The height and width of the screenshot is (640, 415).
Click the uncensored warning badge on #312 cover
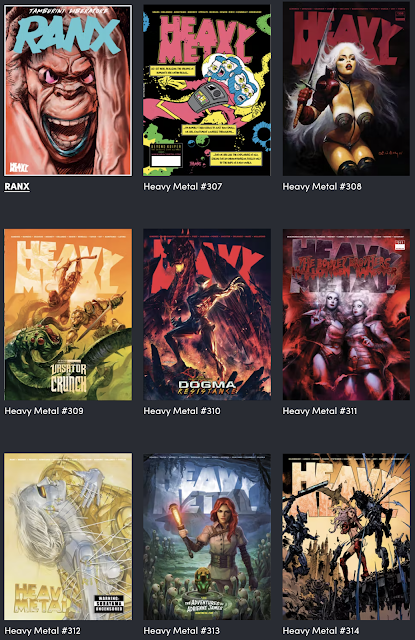point(109,604)
